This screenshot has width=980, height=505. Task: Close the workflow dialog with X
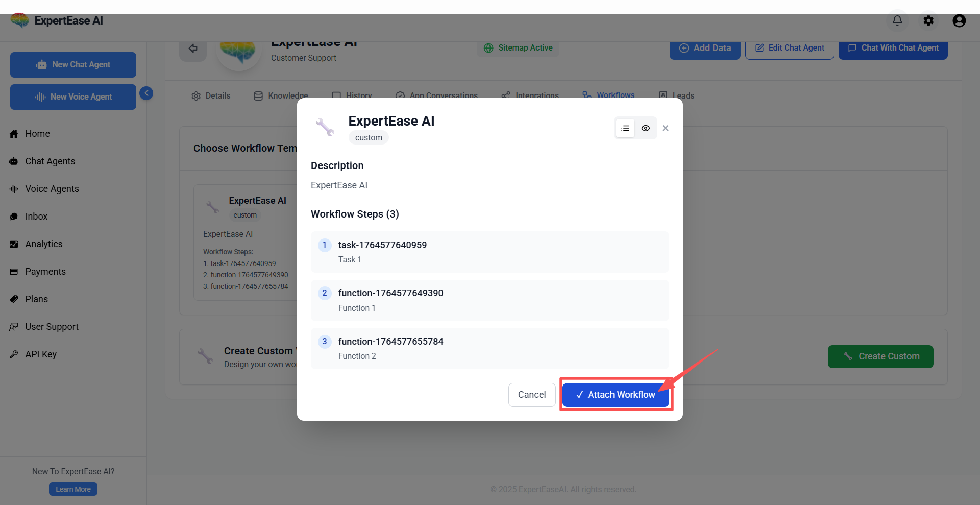[x=665, y=128]
